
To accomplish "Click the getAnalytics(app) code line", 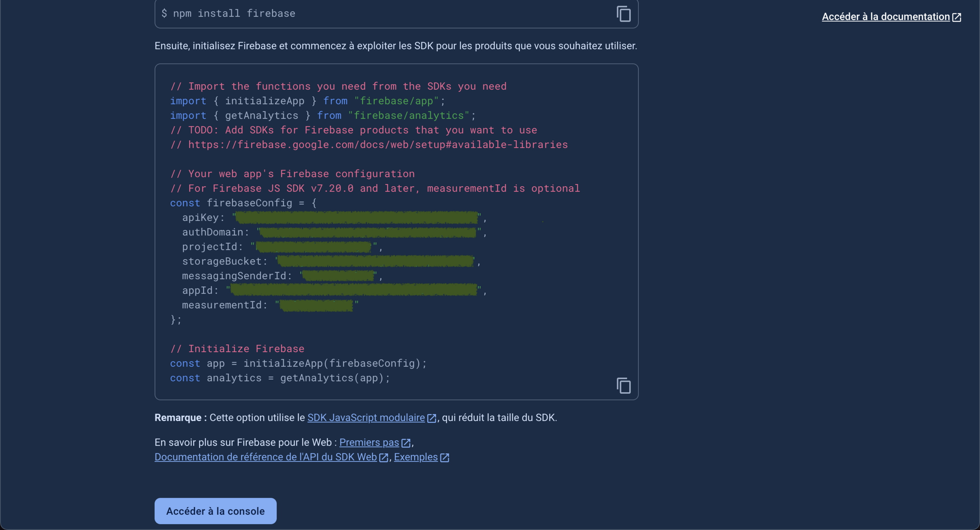I will coord(280,378).
